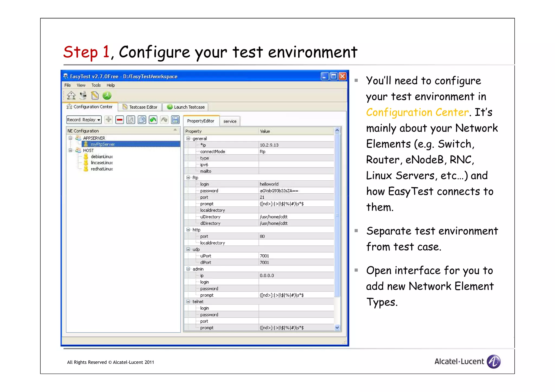Edit the ftp login value helloworld
This screenshot has height=392, width=555.
pyautogui.click(x=296, y=184)
